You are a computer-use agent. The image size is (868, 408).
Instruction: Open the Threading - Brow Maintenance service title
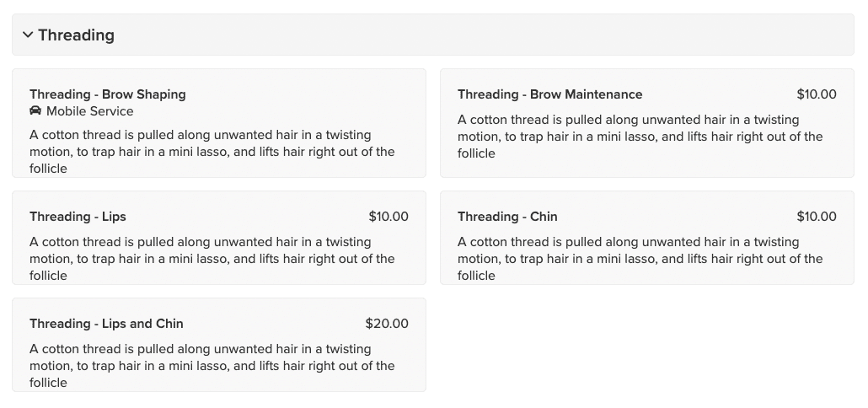pos(549,94)
